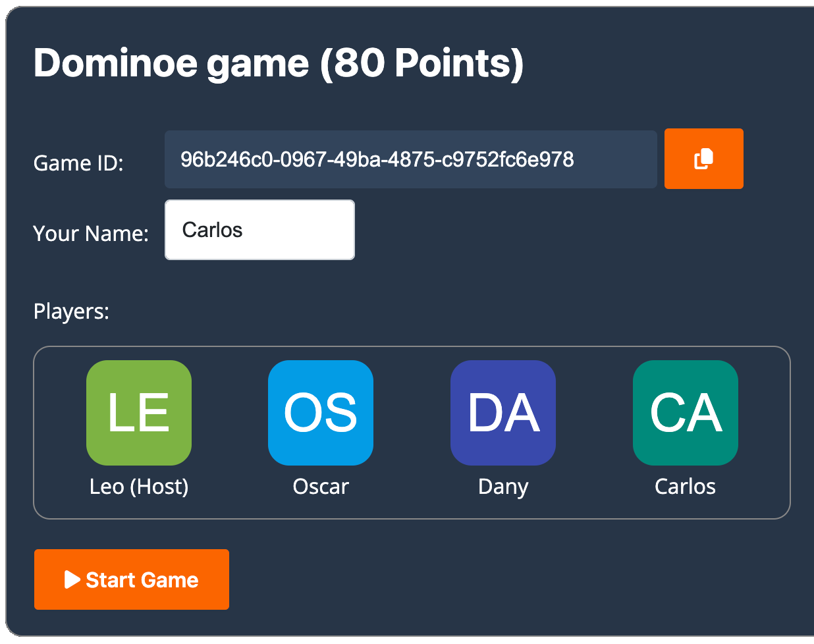Screen dimensions: 814x644
Task: Click the "(80 Points)" text in the title
Action: coord(421,63)
